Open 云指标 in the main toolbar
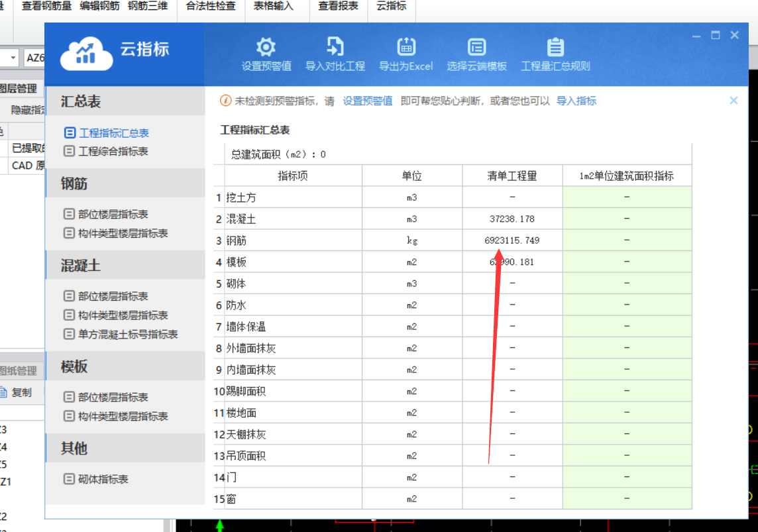 (392, 6)
